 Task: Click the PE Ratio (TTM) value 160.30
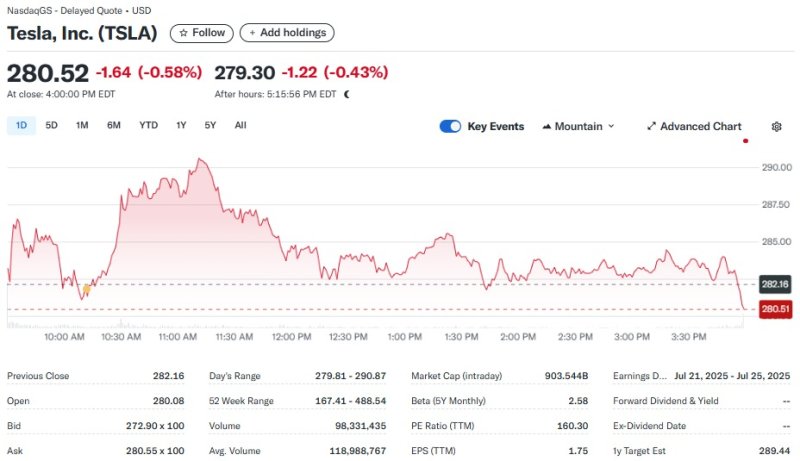(572, 426)
